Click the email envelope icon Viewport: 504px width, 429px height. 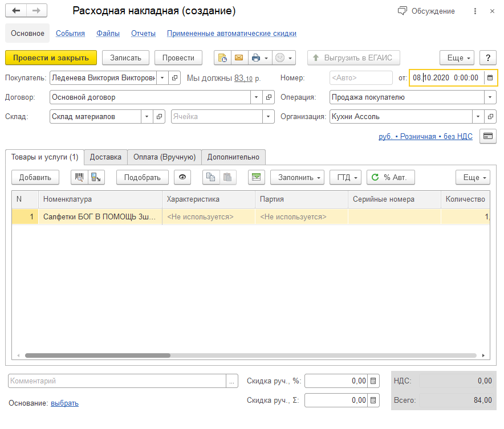pos(239,58)
